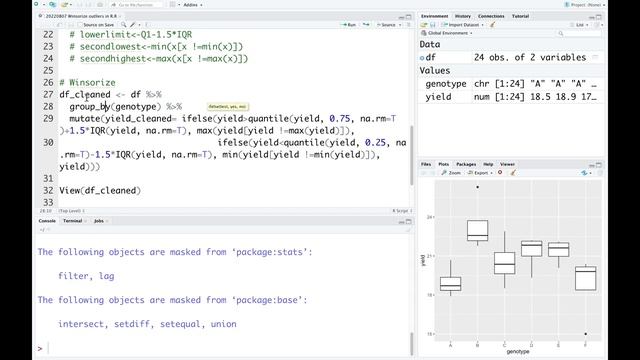Click the Run button
Image resolution: width=640 pixels, height=360 pixels.
coord(348,25)
